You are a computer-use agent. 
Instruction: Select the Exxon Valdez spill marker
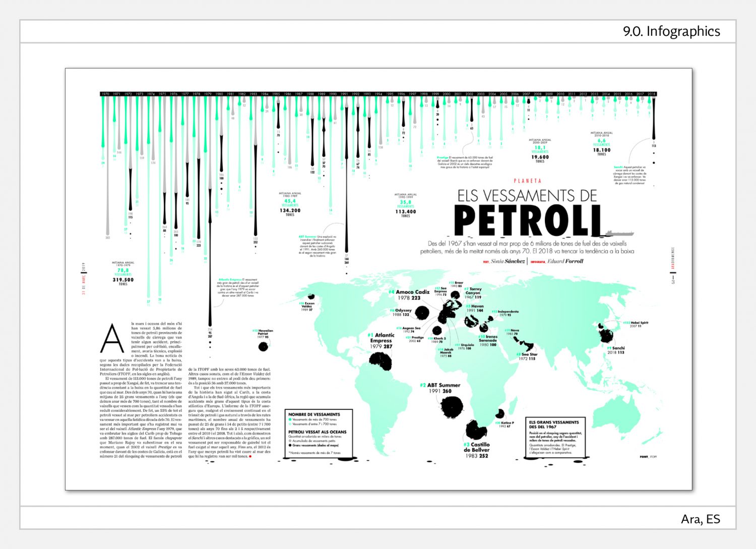(311, 296)
